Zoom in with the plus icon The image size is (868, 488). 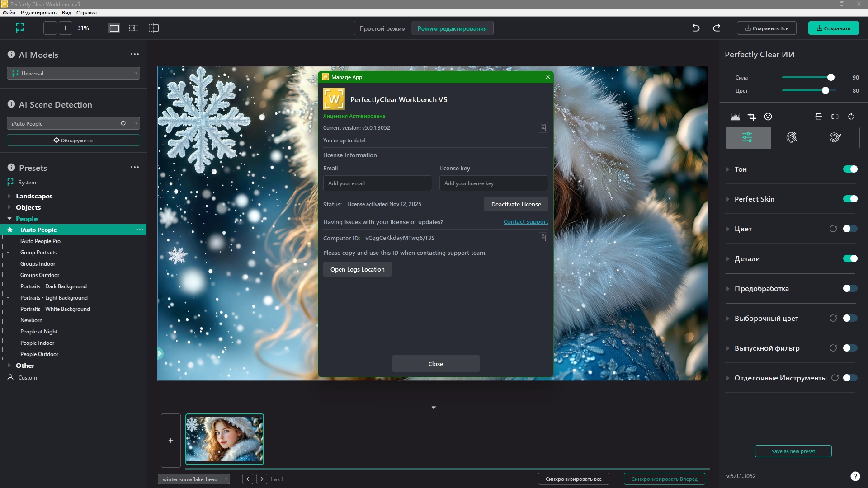click(x=66, y=28)
